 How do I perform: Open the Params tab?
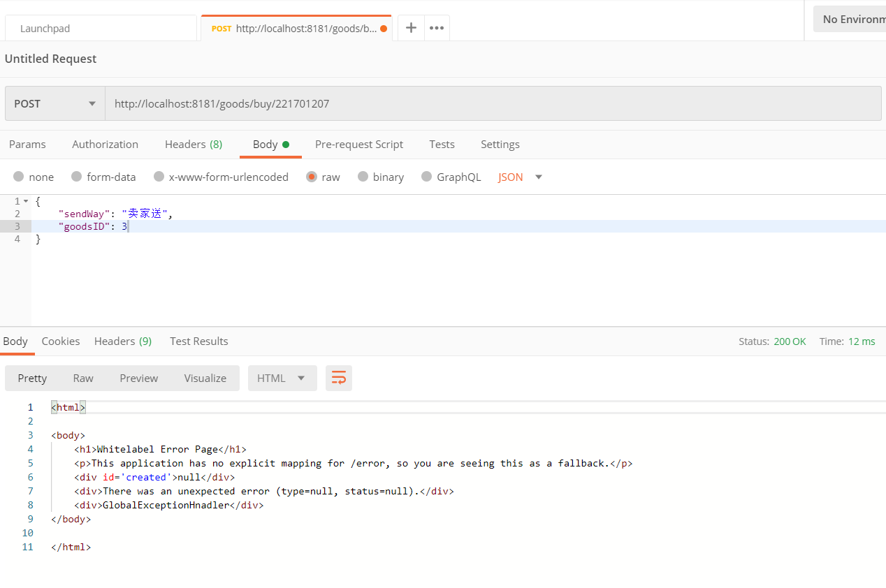click(27, 144)
